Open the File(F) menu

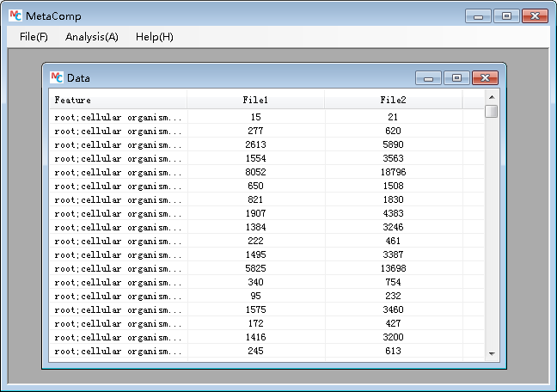(34, 37)
